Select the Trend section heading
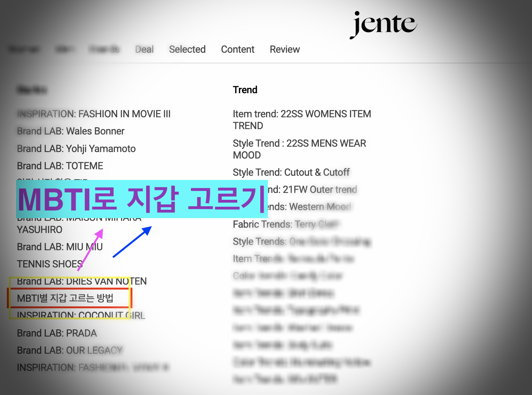This screenshot has height=395, width=532. coord(245,90)
